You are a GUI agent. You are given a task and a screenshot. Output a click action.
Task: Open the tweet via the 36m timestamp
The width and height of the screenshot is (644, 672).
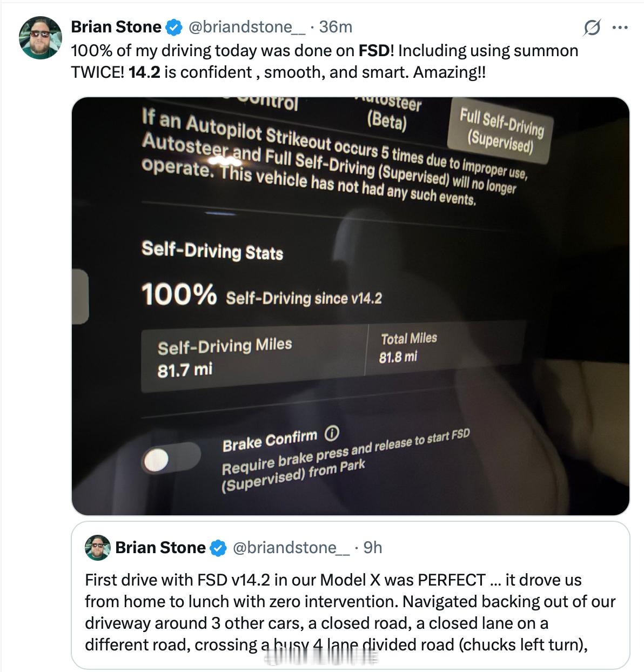(x=336, y=27)
